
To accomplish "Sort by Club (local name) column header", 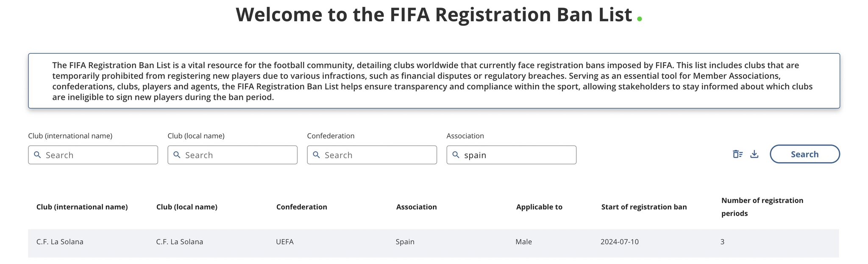I will click(187, 207).
